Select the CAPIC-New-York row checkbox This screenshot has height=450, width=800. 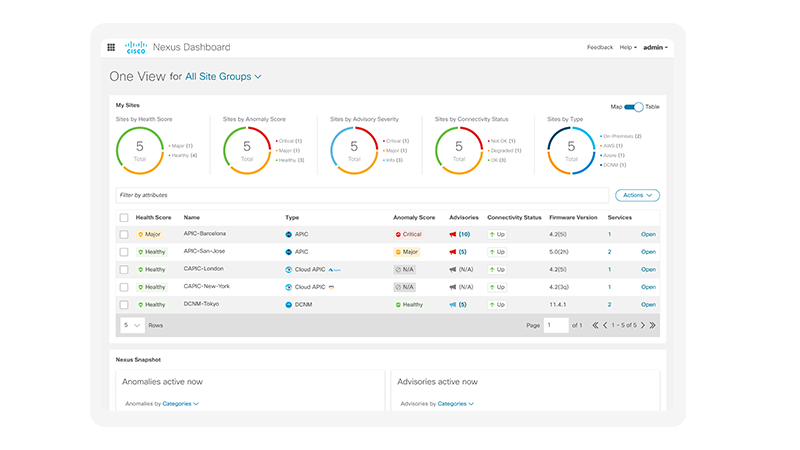point(124,287)
